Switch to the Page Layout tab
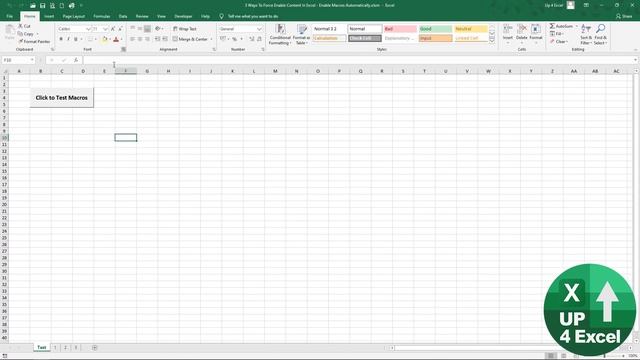 (x=74, y=16)
